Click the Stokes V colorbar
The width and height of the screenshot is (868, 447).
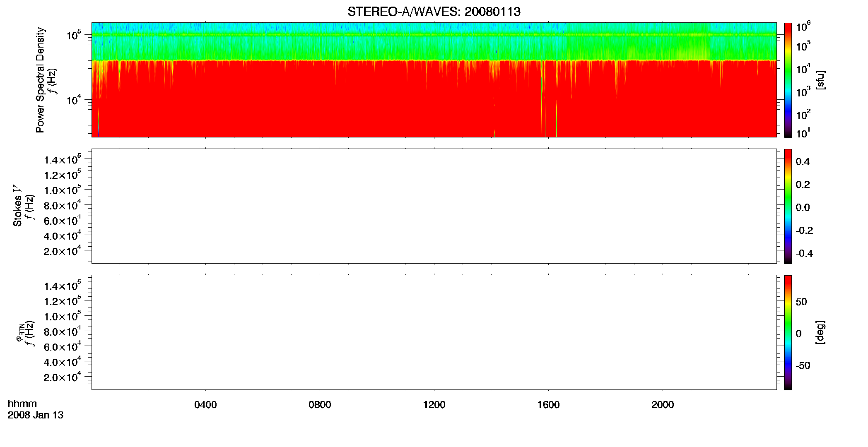tap(788, 206)
